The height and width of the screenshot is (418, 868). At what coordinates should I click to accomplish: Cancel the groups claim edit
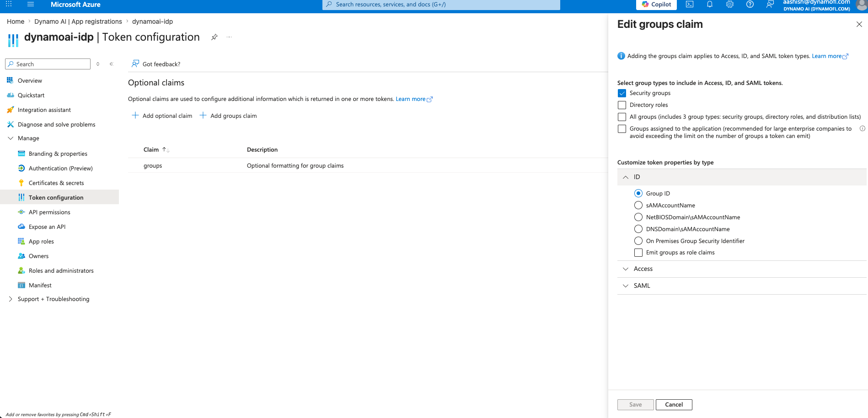click(x=674, y=405)
